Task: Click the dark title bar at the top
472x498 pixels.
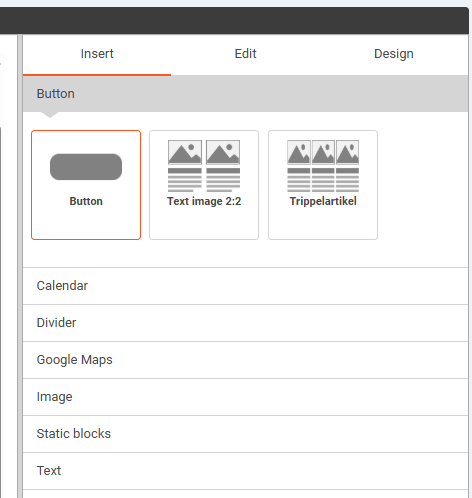Action: 234,20
